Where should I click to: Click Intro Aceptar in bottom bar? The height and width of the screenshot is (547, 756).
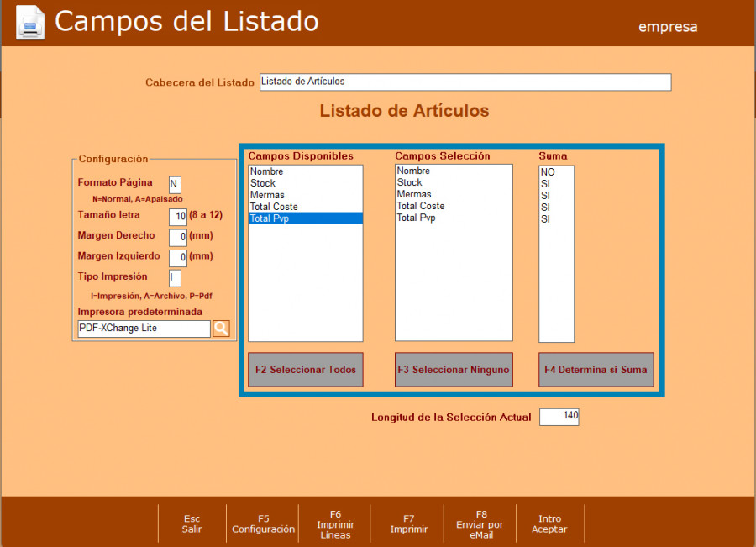(x=549, y=524)
